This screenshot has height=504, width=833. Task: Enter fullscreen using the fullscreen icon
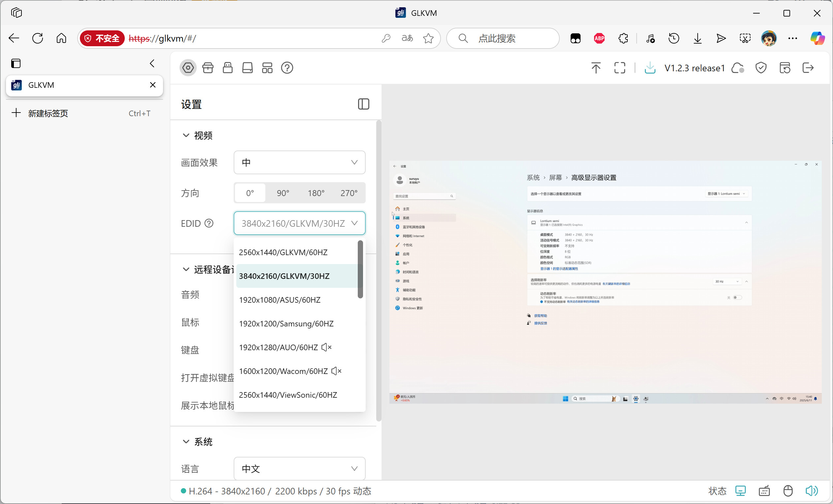click(x=619, y=68)
